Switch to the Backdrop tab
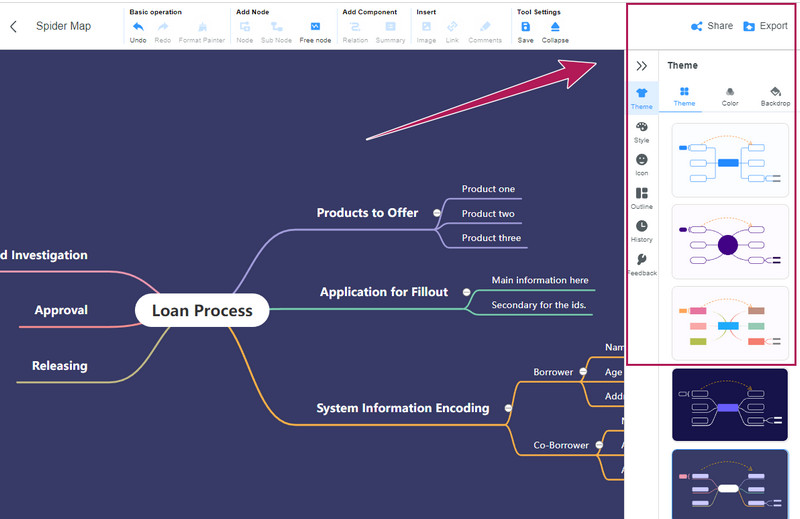 click(x=775, y=96)
